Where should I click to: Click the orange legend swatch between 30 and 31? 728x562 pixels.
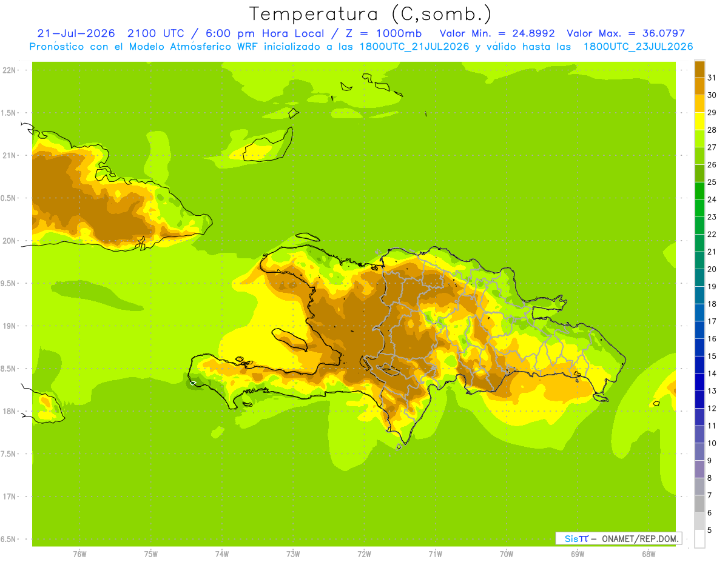pyautogui.click(x=699, y=86)
